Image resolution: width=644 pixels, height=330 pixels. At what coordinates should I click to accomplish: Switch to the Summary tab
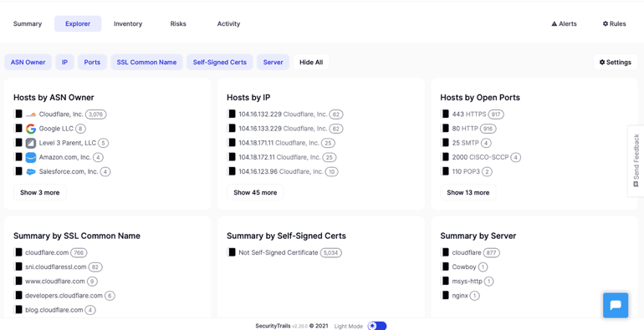click(x=28, y=23)
